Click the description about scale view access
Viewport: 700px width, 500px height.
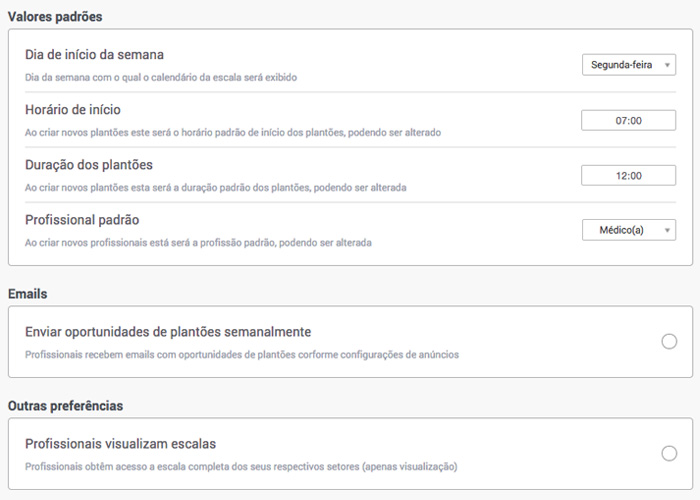pos(241,466)
